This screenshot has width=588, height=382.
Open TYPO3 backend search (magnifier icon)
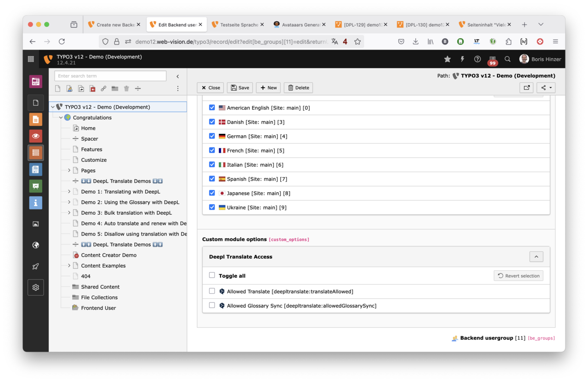click(x=507, y=59)
